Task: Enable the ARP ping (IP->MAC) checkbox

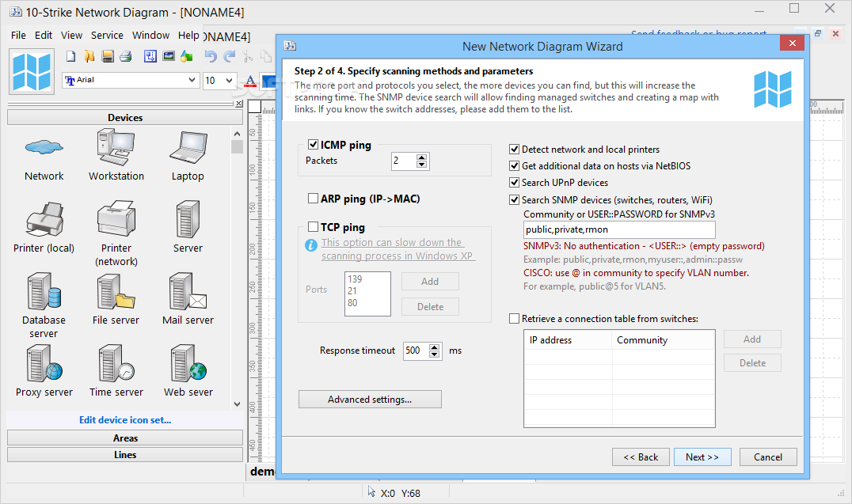Action: pyautogui.click(x=313, y=199)
